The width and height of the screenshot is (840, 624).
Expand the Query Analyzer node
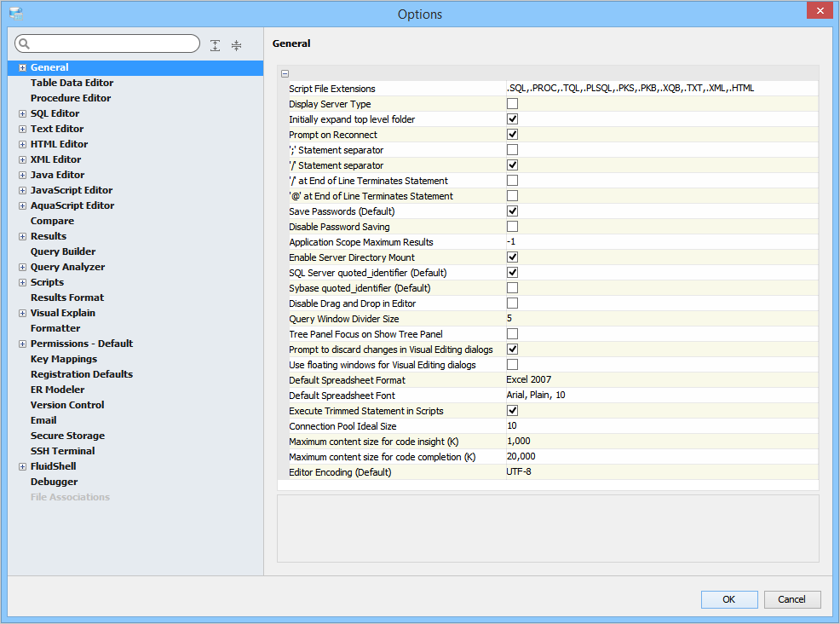(x=23, y=267)
